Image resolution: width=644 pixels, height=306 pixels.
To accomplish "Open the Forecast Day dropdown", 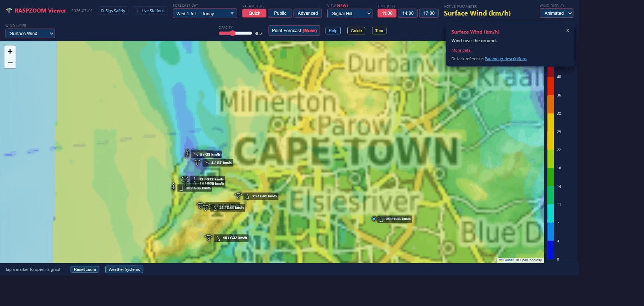I will pyautogui.click(x=205, y=14).
